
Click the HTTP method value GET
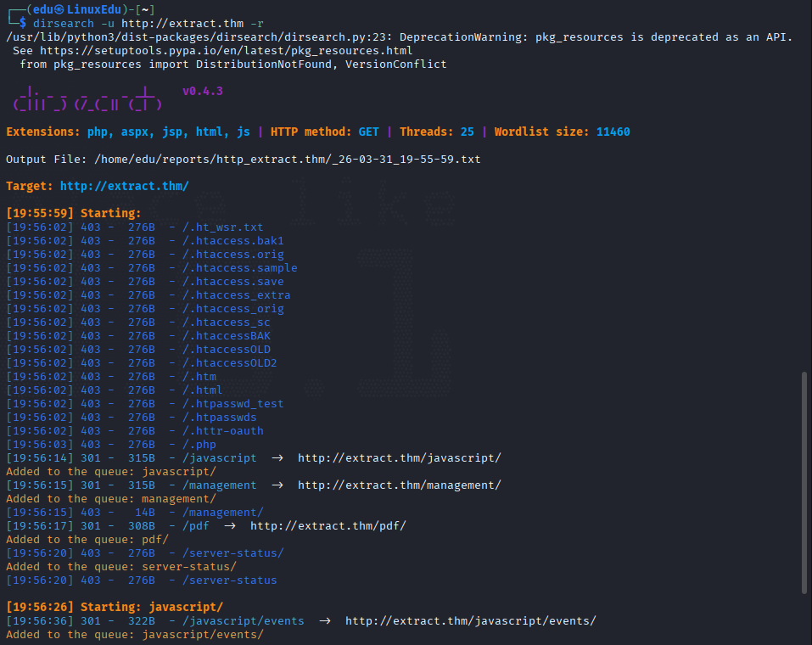click(369, 132)
